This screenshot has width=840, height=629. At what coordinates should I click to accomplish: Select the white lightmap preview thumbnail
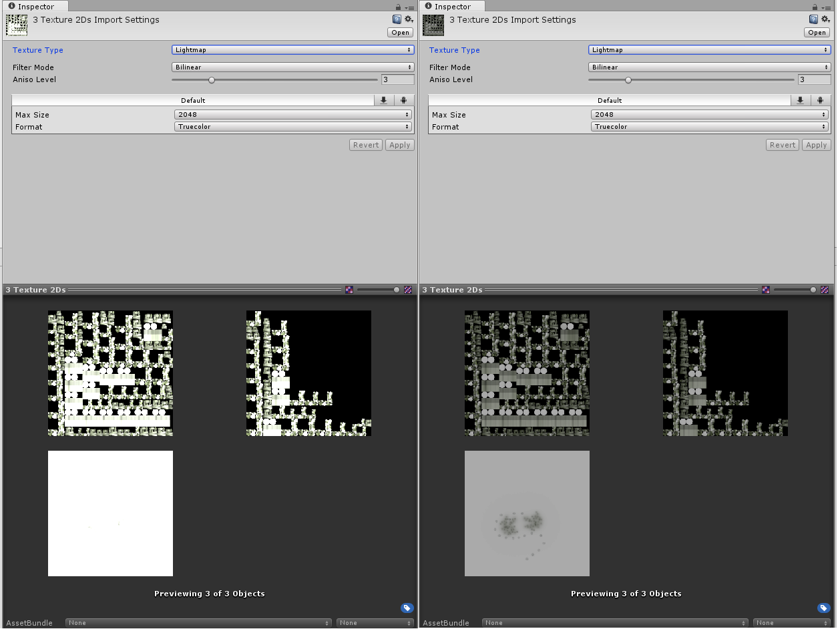110,513
